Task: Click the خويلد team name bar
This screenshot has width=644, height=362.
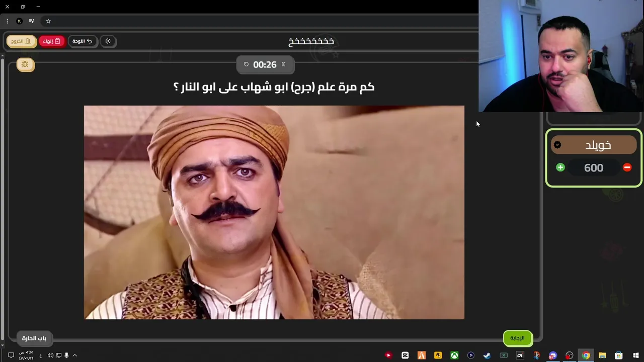Action: [594, 145]
